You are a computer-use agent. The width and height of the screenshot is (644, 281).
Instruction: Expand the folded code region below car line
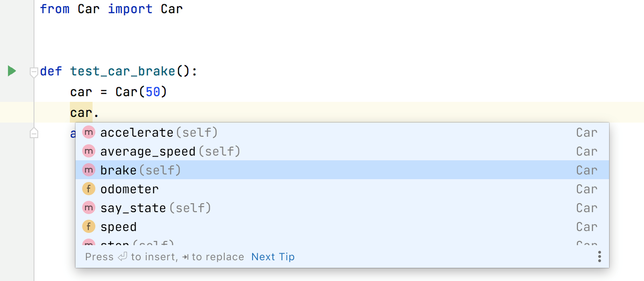pos(34,132)
